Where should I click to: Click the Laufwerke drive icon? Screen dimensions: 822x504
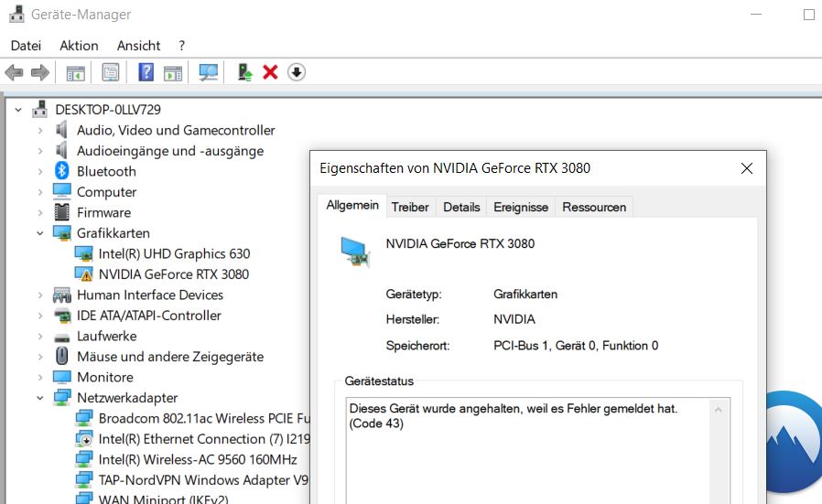[x=62, y=338]
